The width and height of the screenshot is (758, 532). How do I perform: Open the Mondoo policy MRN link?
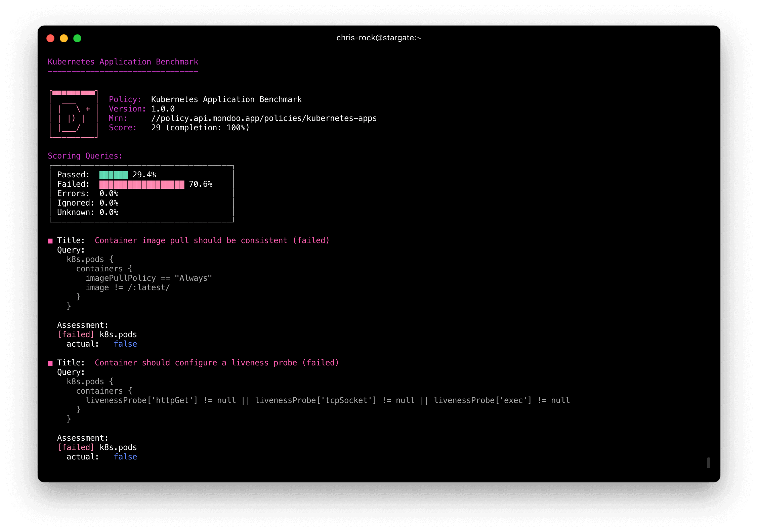263,118
